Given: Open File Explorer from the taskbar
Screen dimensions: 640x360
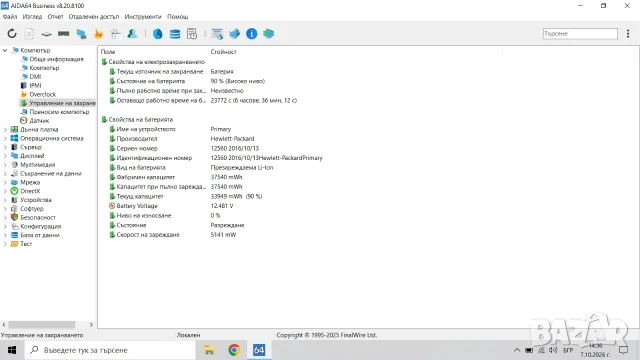Looking at the screenshot, I should point(209,350).
